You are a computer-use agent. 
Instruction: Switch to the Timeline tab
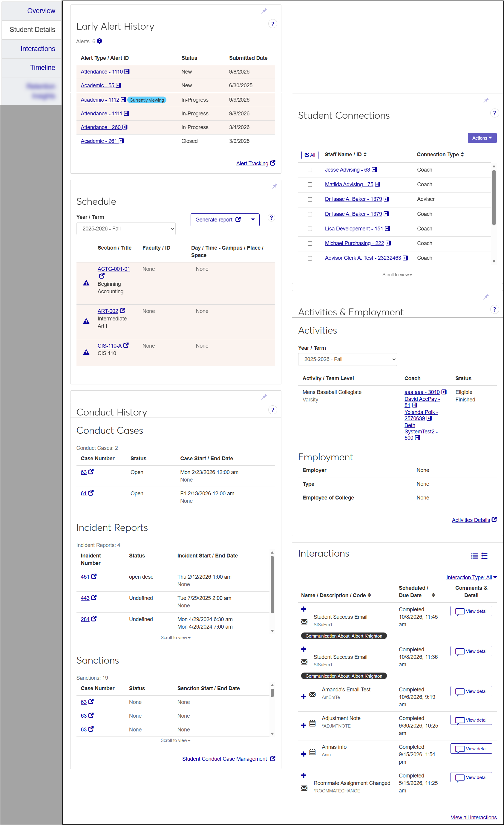coord(31,68)
